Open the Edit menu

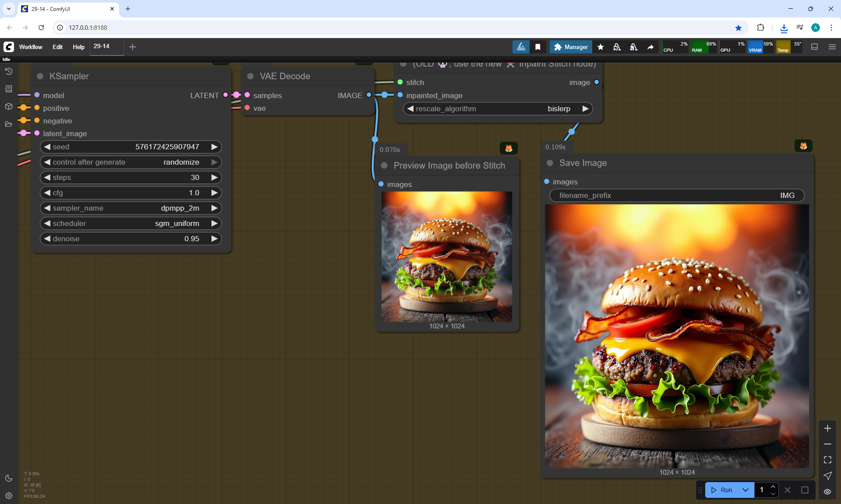57,47
